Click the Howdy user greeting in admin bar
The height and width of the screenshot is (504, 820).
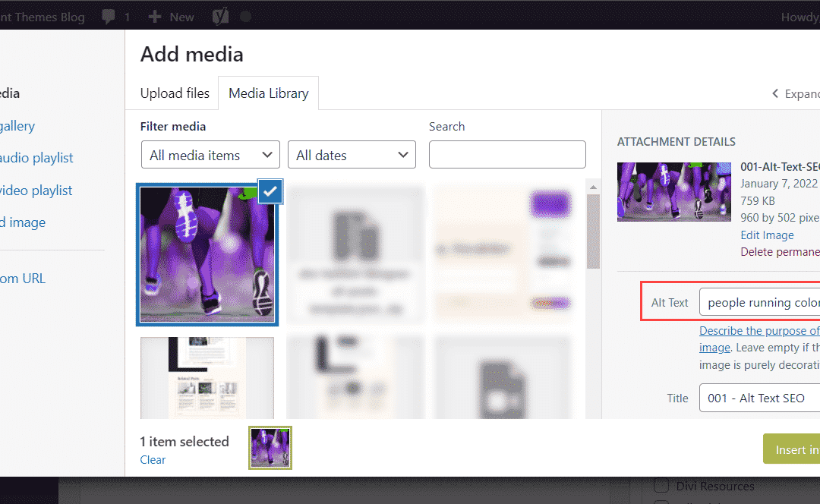coord(800,17)
